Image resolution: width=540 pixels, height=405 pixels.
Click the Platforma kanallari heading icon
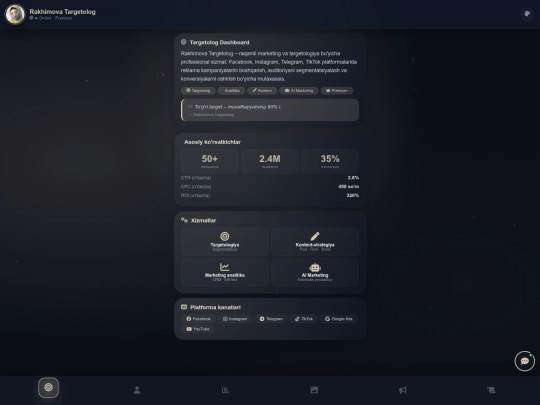(184, 307)
